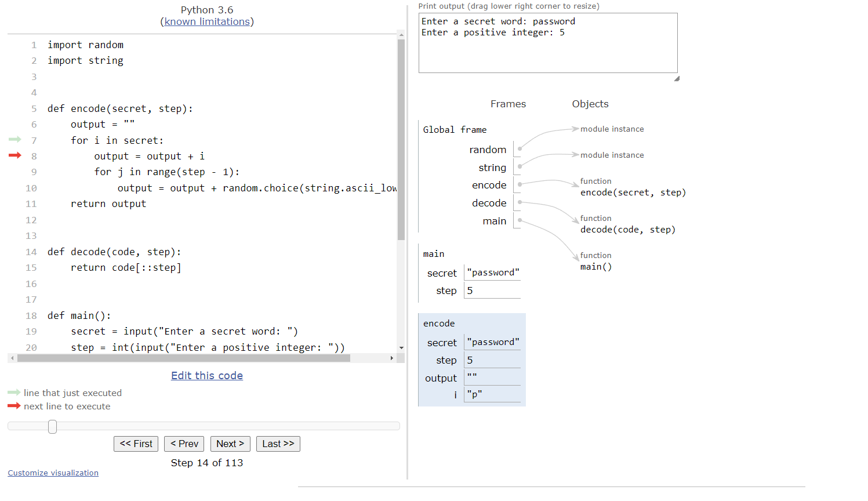
Task: Click code line 20 with step int input
Action: pos(208,347)
